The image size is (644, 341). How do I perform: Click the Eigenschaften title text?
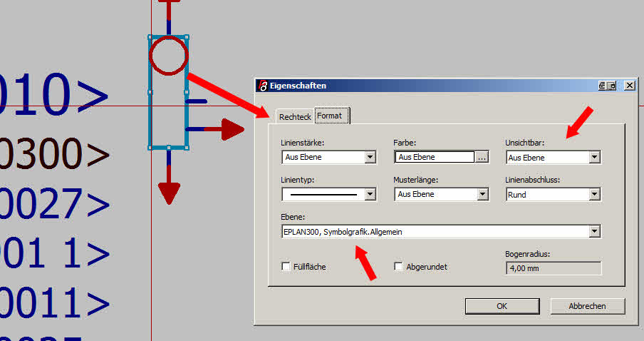298,86
